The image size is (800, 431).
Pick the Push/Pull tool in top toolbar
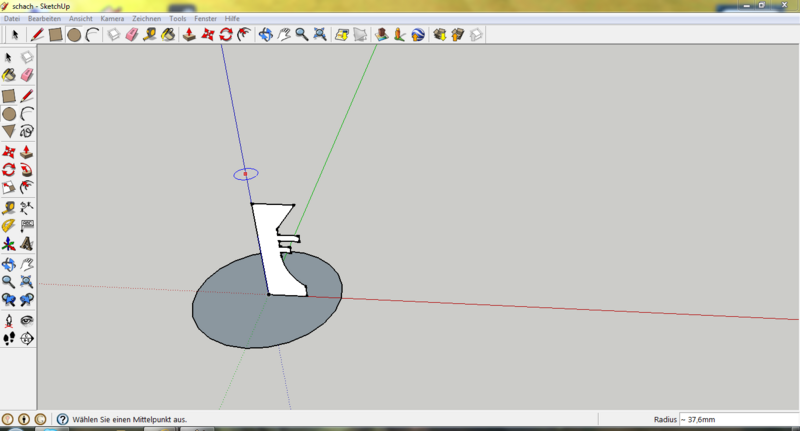click(188, 35)
